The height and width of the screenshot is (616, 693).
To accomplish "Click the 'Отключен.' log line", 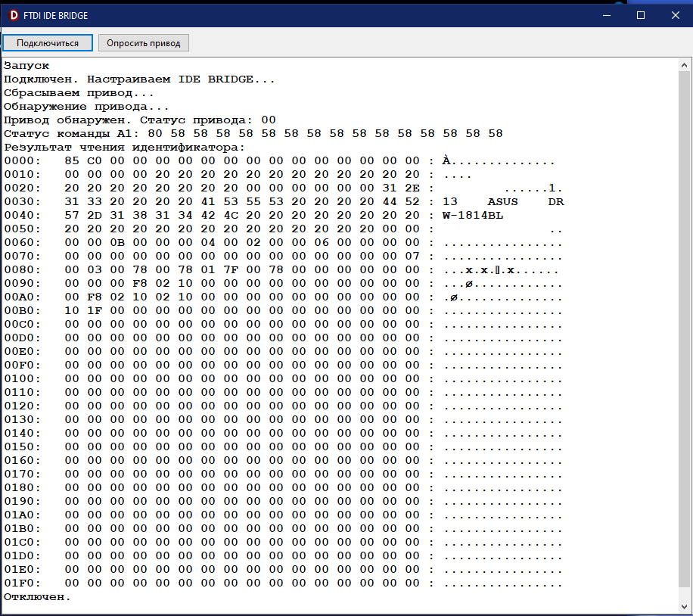I will click(37, 597).
